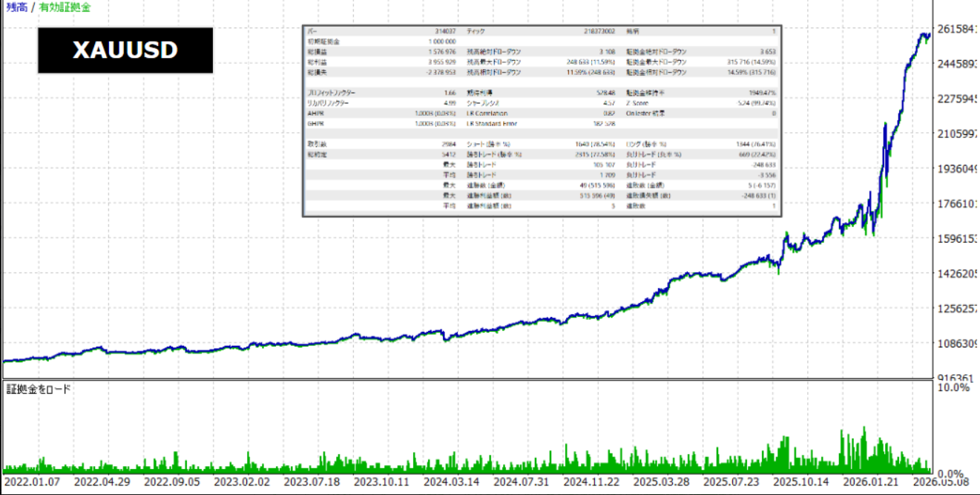The image size is (980, 495).
Task: Click the XAUUSD symbol label box
Action: 125,50
